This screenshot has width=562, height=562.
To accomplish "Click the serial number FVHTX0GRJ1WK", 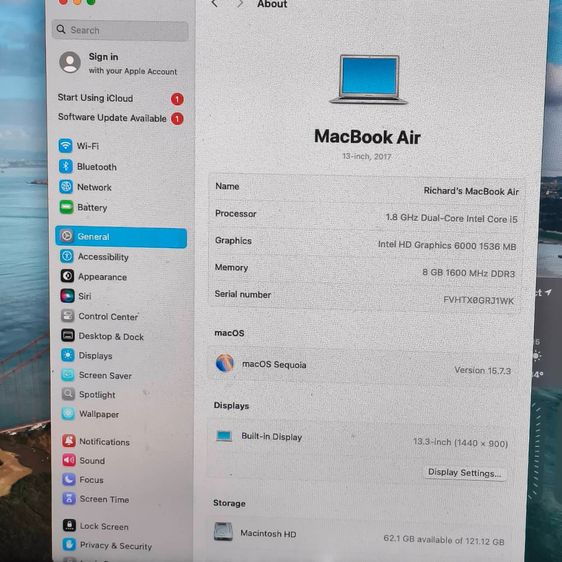I will coord(478,300).
